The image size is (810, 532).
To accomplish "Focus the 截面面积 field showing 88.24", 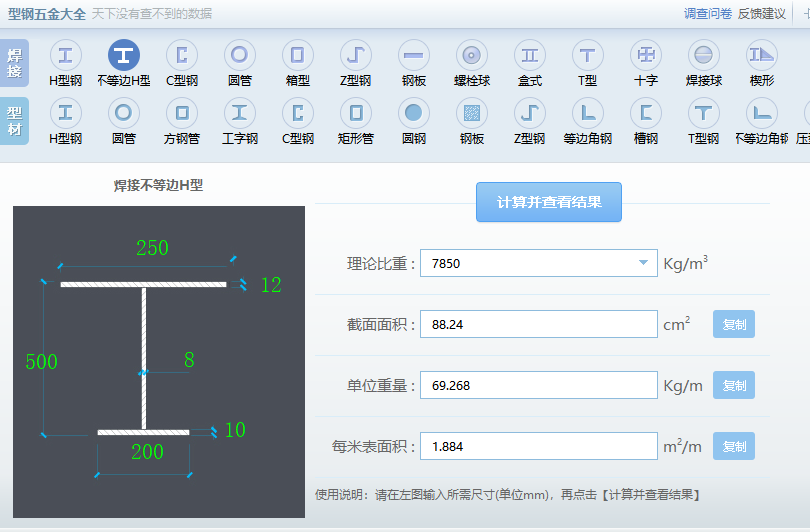I will tap(539, 325).
